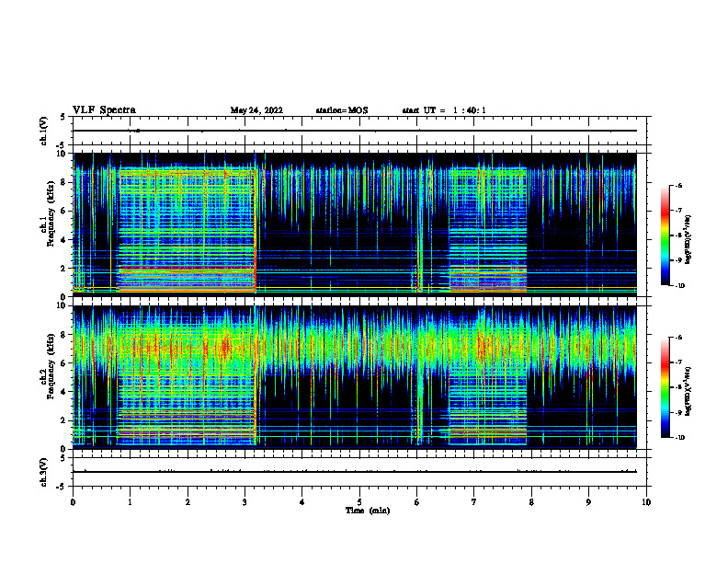Click the "8" kHz tick on the ch.2 frequency axis
Image resolution: width=728 pixels, height=563 pixels.
(x=64, y=335)
